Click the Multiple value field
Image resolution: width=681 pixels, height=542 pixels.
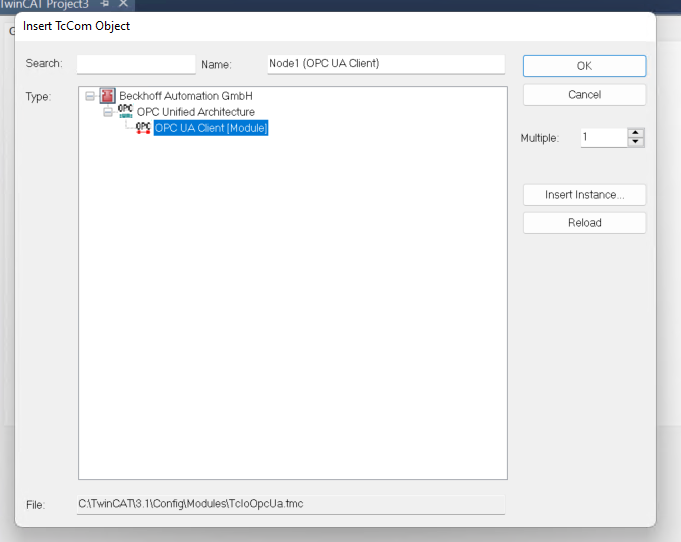pos(604,138)
